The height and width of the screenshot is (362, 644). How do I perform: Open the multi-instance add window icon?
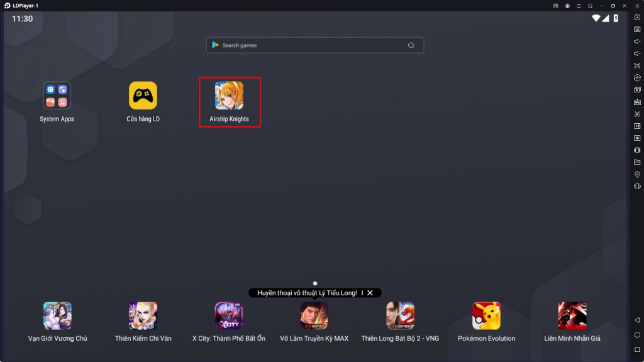coord(637,89)
